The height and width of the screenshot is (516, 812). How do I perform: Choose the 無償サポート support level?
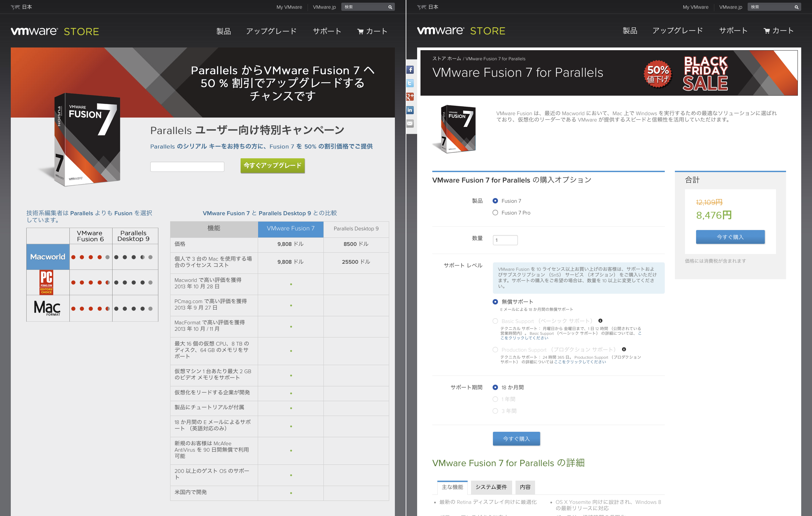coord(495,302)
